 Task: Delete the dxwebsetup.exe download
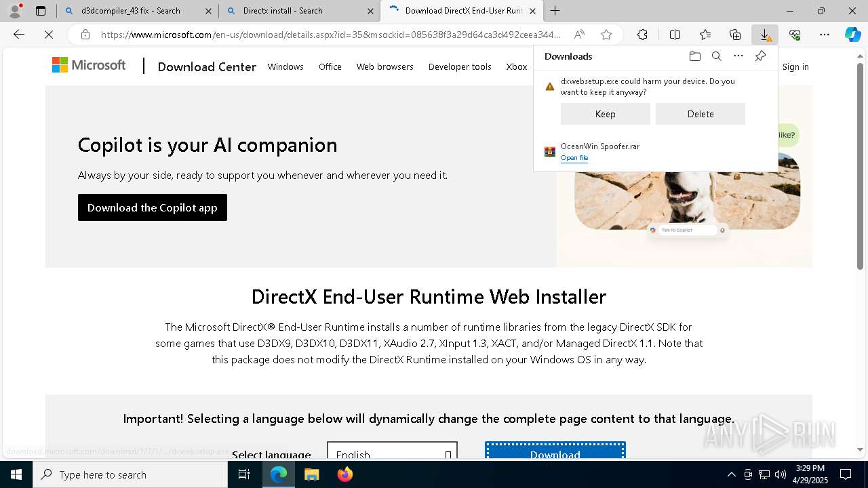coord(701,114)
